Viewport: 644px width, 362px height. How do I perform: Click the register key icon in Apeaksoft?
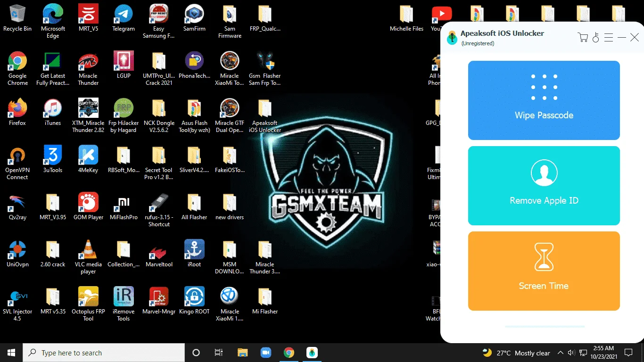pos(596,38)
